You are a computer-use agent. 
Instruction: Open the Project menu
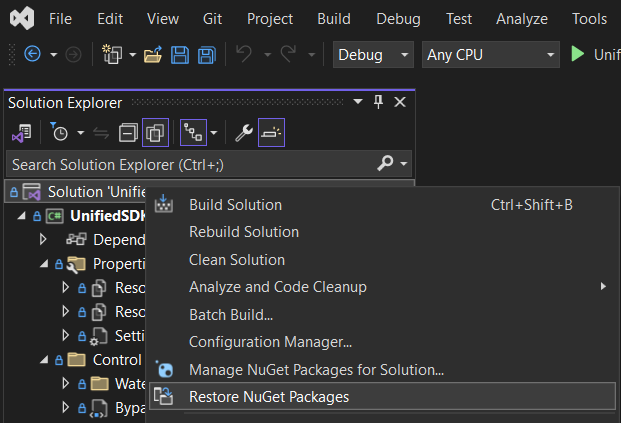(270, 19)
